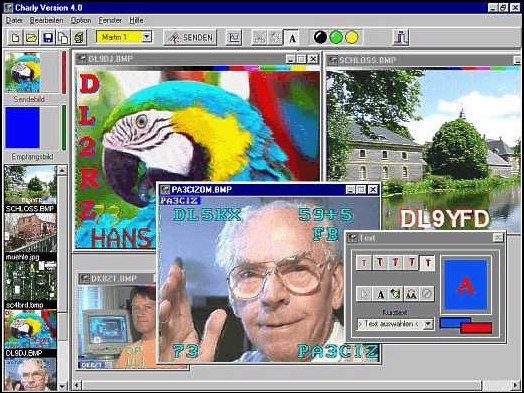The height and width of the screenshot is (393, 524).
Task: Close the Text panel
Action: click(x=498, y=238)
